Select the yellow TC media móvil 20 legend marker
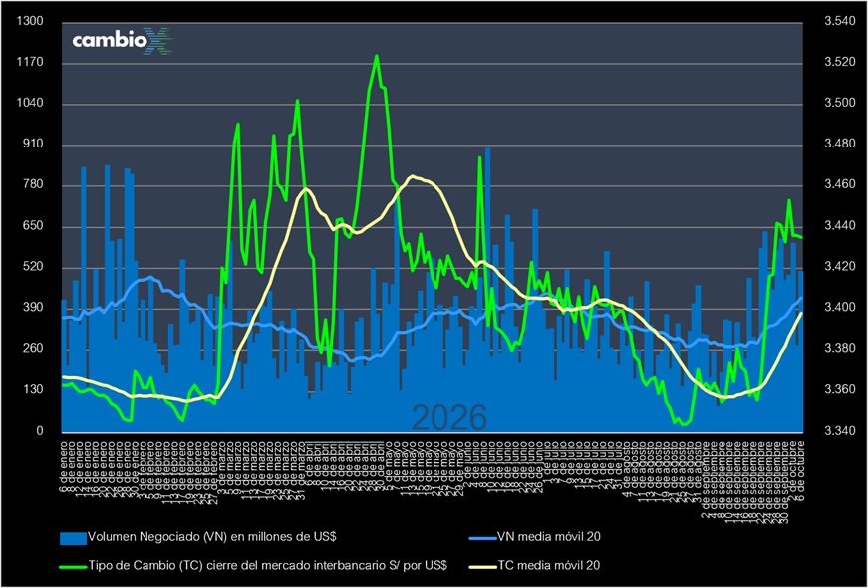Screen dimensions: 868x588 (482, 566)
